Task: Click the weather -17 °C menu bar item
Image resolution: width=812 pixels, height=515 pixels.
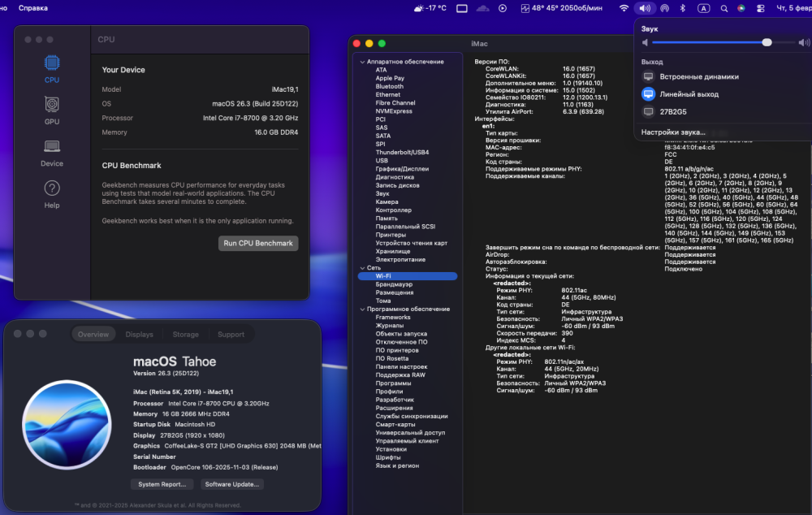Action: (430, 8)
